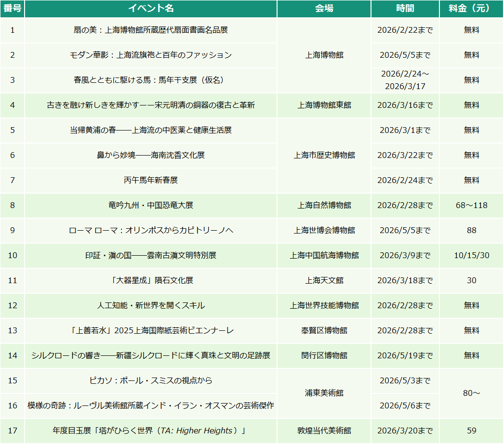This screenshot has width=504, height=444.
Task: Select the ピカソ exhibition title in row 15
Action: [x=150, y=381]
